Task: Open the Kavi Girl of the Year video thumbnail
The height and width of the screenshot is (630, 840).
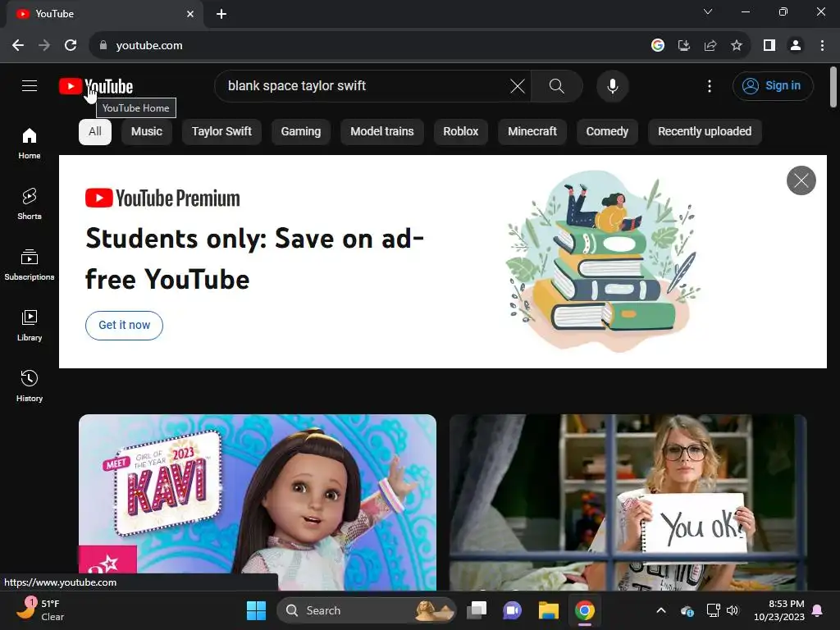Action: (257, 502)
